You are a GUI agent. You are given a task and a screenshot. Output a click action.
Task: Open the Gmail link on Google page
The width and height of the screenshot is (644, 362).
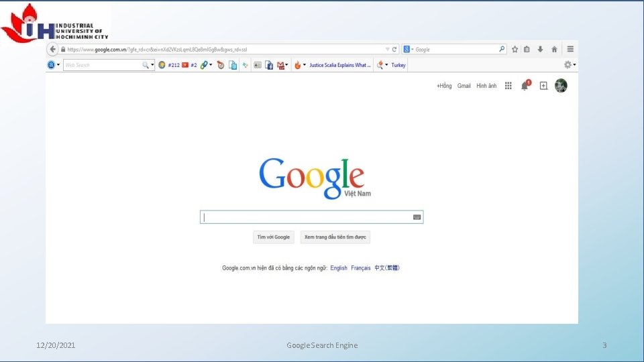point(464,86)
